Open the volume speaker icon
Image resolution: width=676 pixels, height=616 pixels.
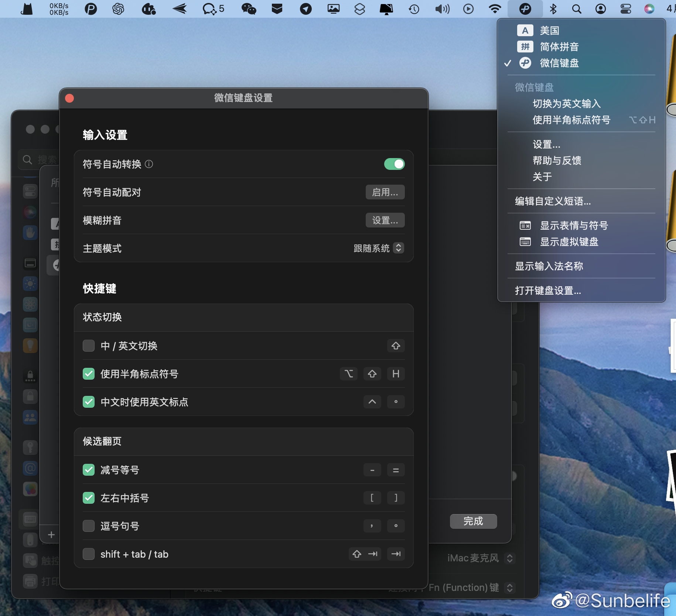click(442, 9)
